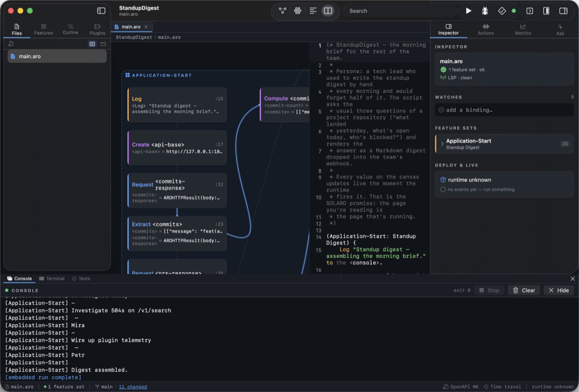Click the 11 changed link in status bar
The width and height of the screenshot is (579, 392).
point(133,387)
